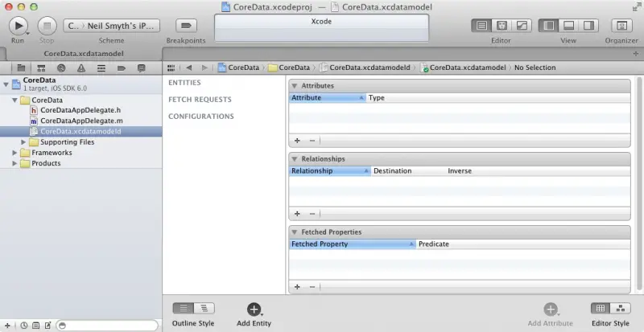Click the Run button
The height and width of the screenshot is (332, 644).
click(19, 26)
